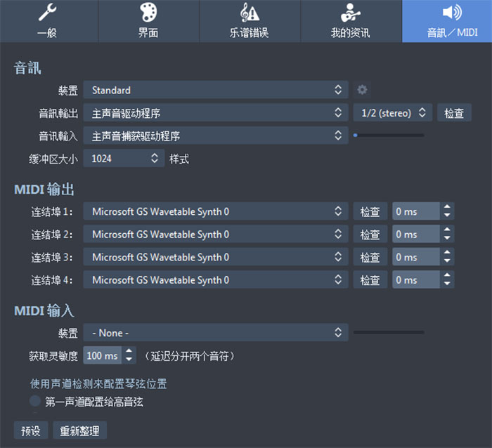Open the 装置 Standard dropdown in 音訊
Image resolution: width=492 pixels, height=448 pixels.
[216, 90]
